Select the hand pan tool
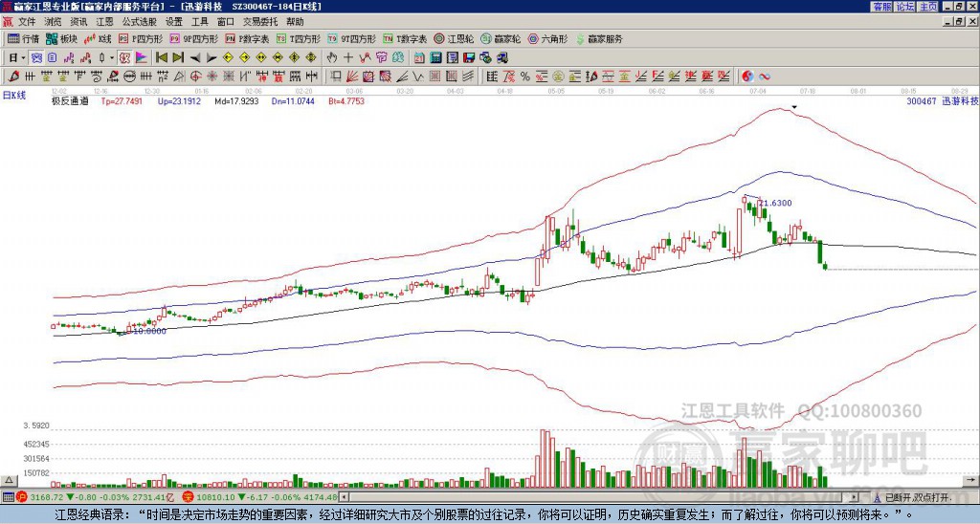980x524 pixels. point(332,58)
